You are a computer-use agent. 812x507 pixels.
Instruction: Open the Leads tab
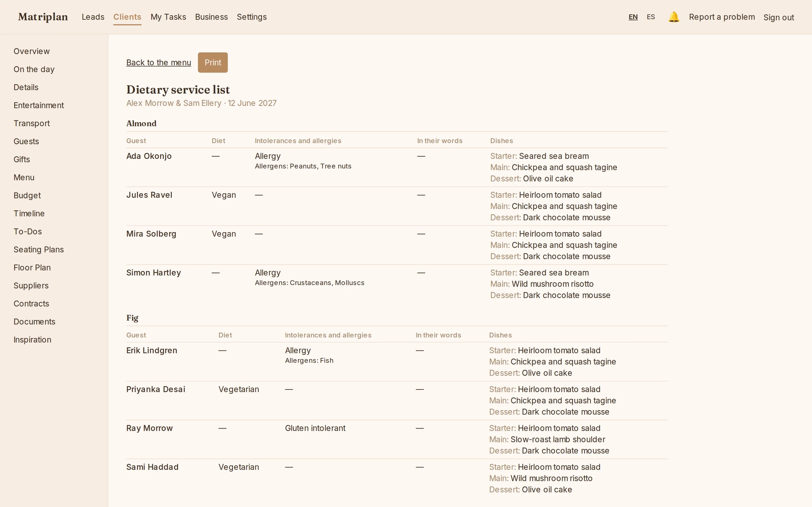(x=93, y=17)
